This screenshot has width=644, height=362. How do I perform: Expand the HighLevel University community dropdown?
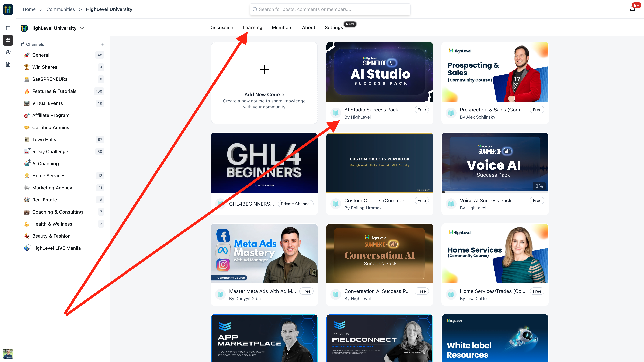[82, 28]
